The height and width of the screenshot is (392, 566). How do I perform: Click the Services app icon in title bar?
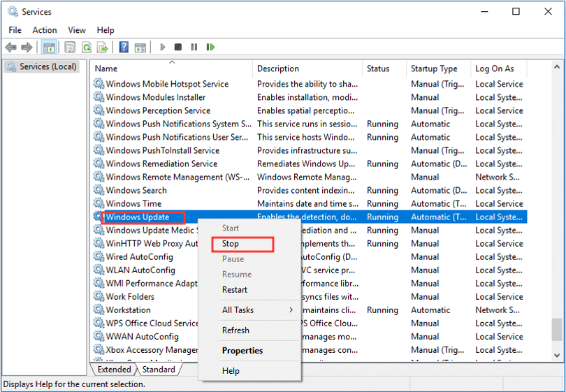point(13,12)
